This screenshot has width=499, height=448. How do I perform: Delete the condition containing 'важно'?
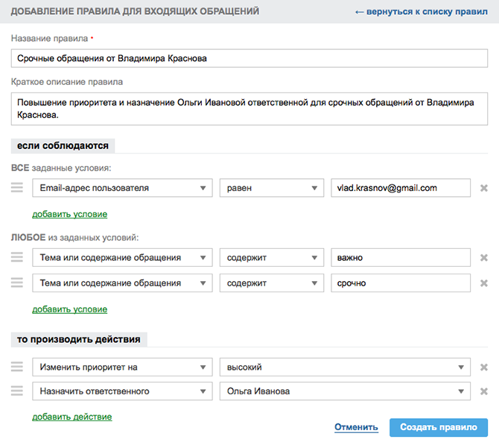483,258
